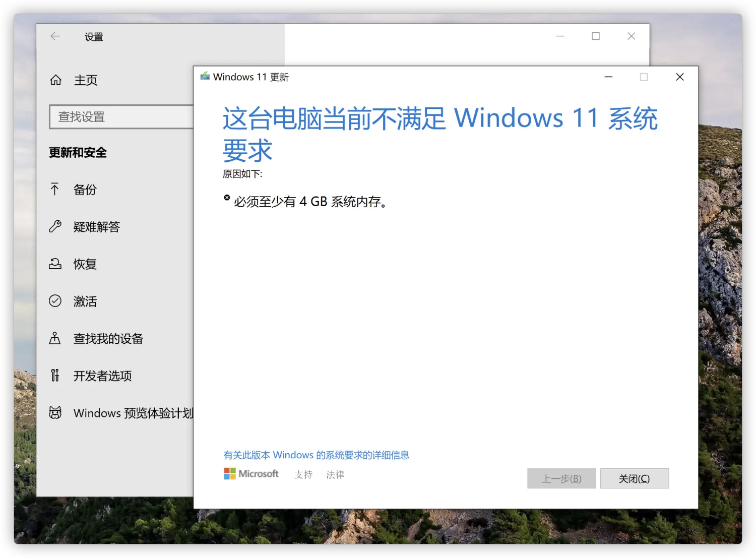Click the 开发者选项 tools icon

[x=55, y=376]
